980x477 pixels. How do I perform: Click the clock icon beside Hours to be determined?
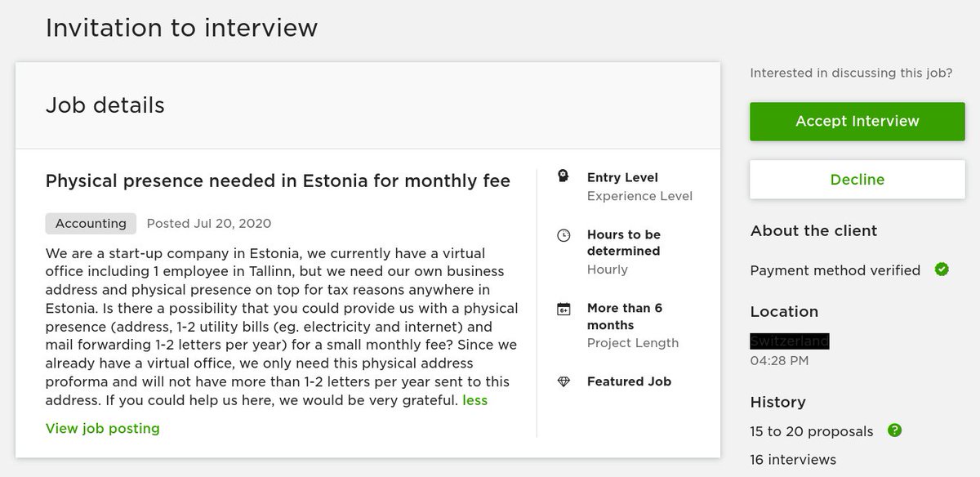pyautogui.click(x=563, y=235)
